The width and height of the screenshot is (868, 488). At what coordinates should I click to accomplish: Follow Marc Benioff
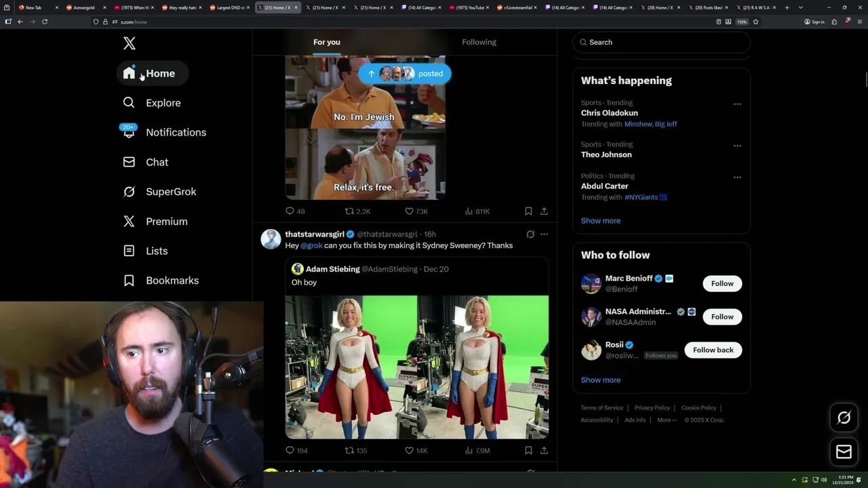[722, 283]
